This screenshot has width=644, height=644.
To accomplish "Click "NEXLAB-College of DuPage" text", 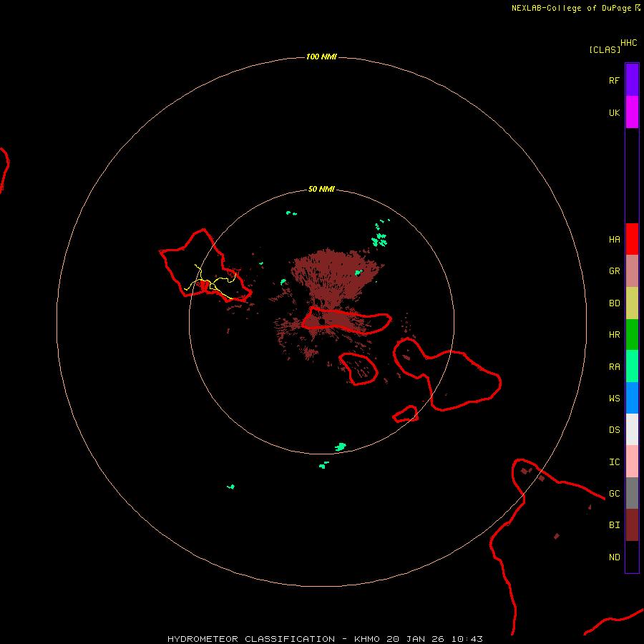I will [x=571, y=8].
